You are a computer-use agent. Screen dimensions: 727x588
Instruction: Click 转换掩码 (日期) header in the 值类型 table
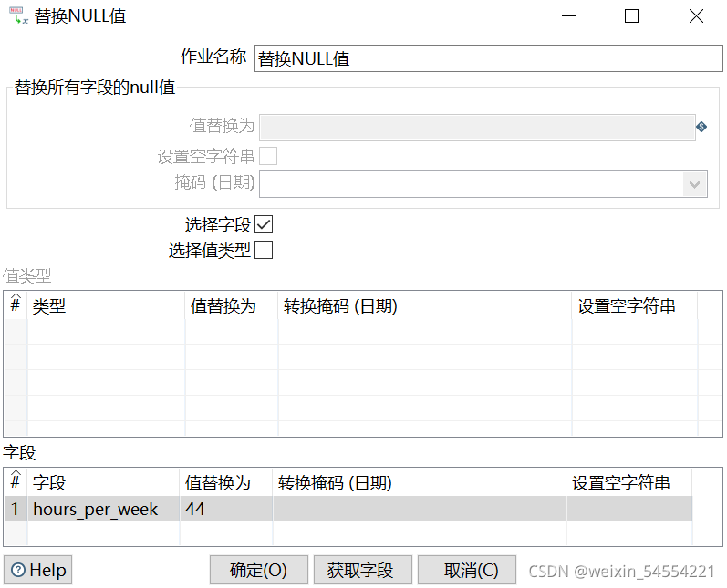[425, 305]
